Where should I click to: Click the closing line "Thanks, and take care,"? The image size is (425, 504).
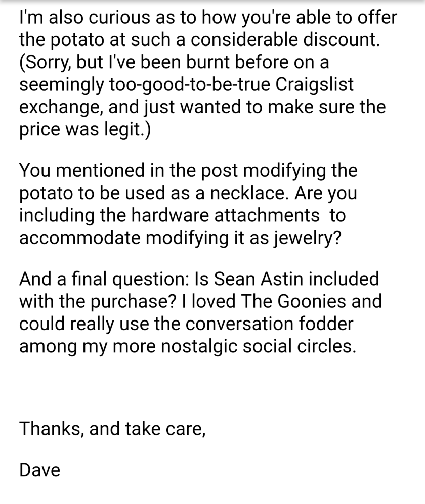pos(112,428)
